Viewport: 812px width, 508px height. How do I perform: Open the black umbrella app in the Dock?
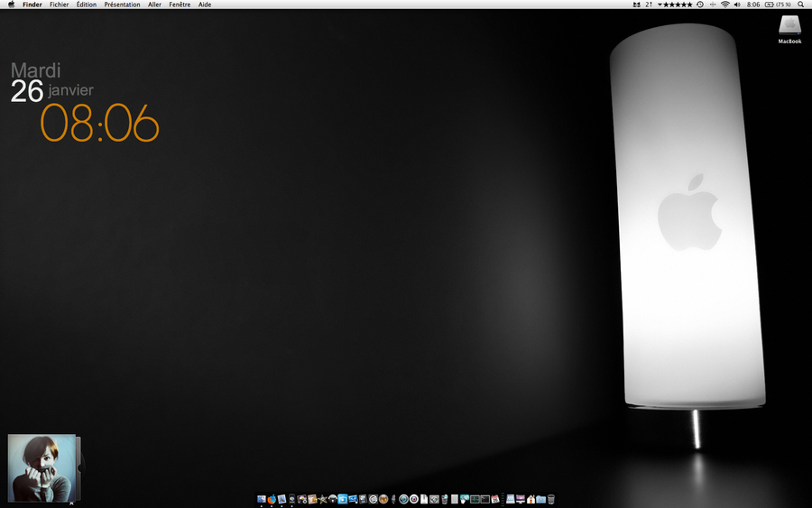(x=332, y=499)
